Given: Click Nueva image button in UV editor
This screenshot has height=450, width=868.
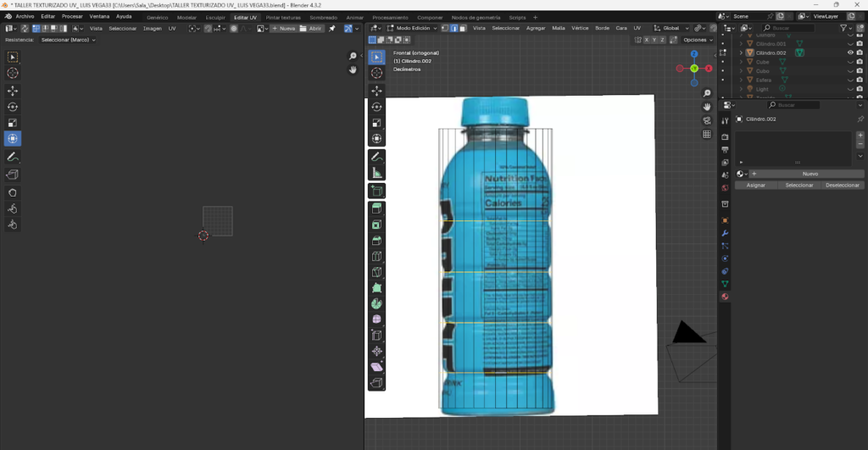Looking at the screenshot, I should tap(283, 28).
